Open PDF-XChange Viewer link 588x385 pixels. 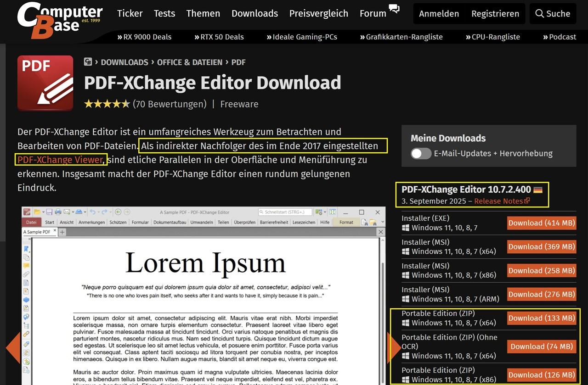click(x=60, y=160)
